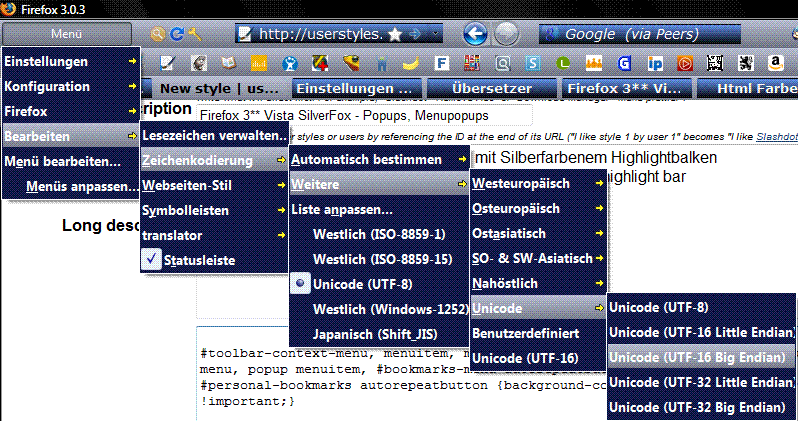Viewport: 798px width, 421px height.
Task: Expand the Konfiguration submenu
Action: point(71,87)
